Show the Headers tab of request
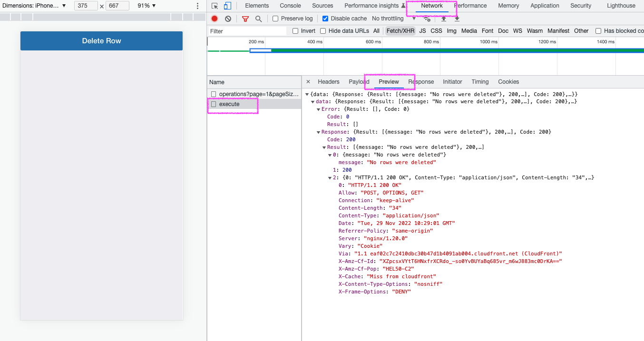 (x=329, y=82)
